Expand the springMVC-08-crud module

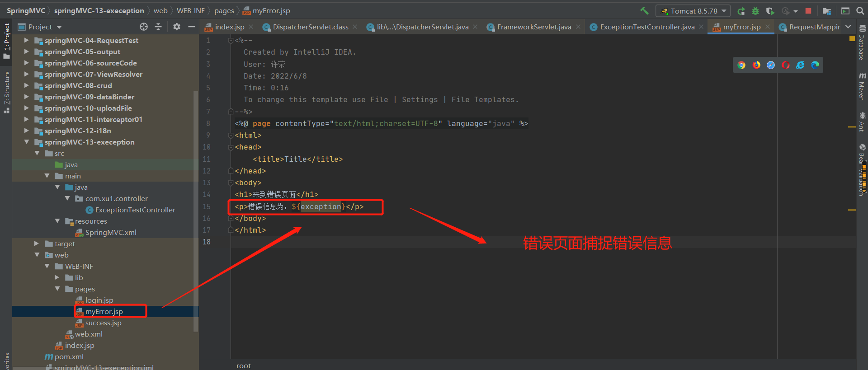(27, 85)
